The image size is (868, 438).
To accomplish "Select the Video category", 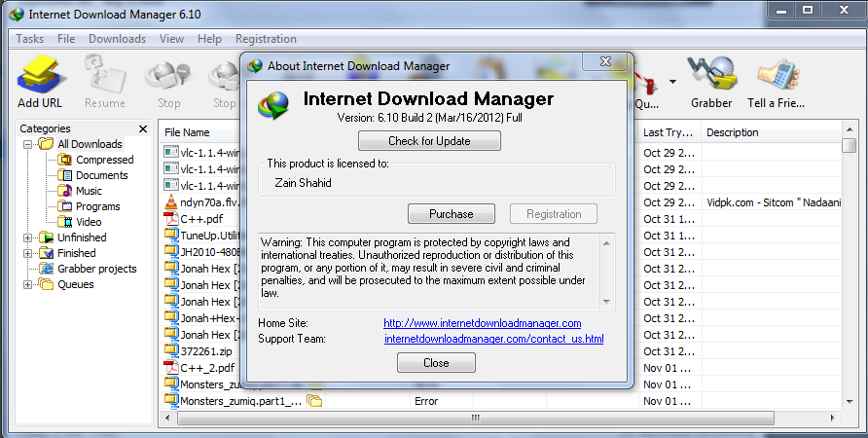I will click(81, 222).
